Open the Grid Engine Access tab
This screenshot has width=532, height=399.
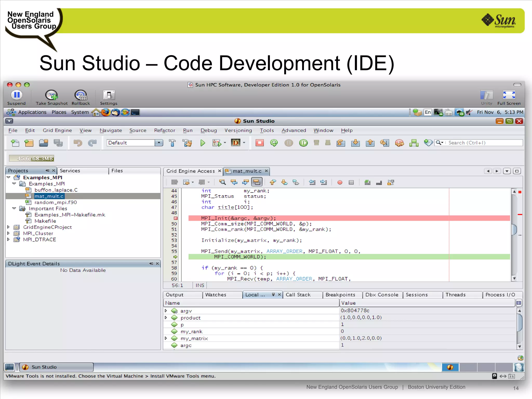(191, 171)
